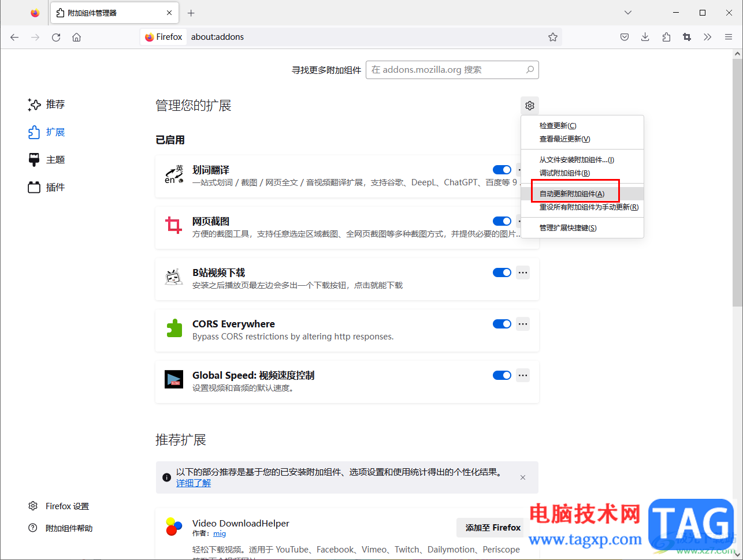Screen dimensions: 743x560
Task: Click the scrollbar down arrow
Action: coord(737,555)
